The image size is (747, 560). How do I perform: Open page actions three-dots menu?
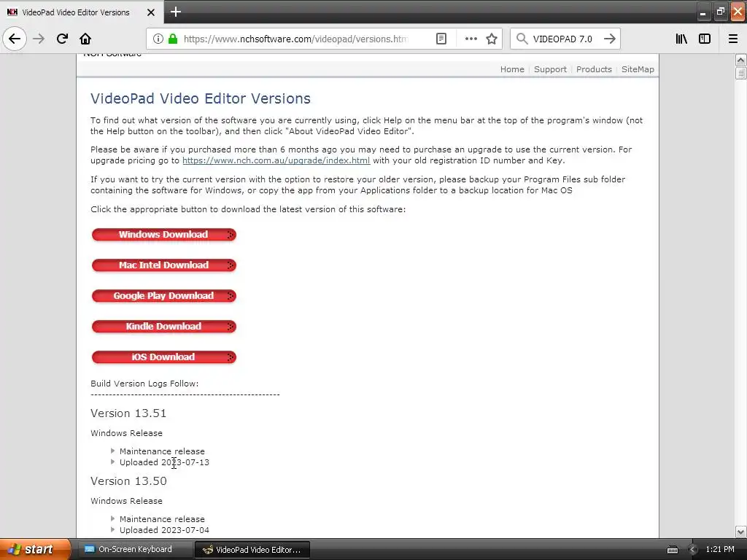pos(471,39)
